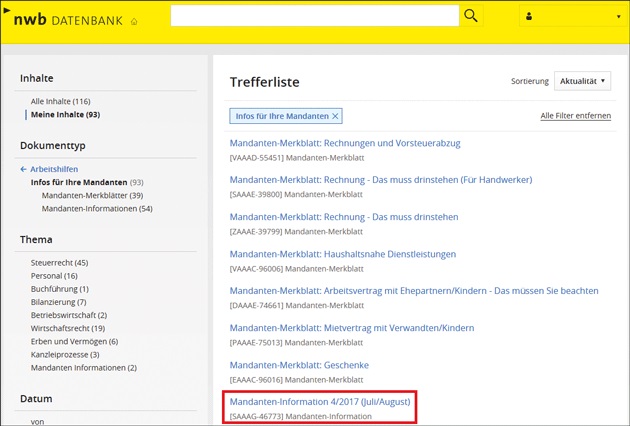Screen dimensions: 630x426
Task: Filter by Mandanten-Informationen (54)
Action: pyautogui.click(x=97, y=208)
